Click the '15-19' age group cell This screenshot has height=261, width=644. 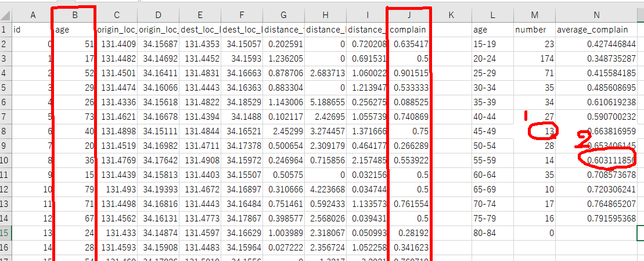492,44
